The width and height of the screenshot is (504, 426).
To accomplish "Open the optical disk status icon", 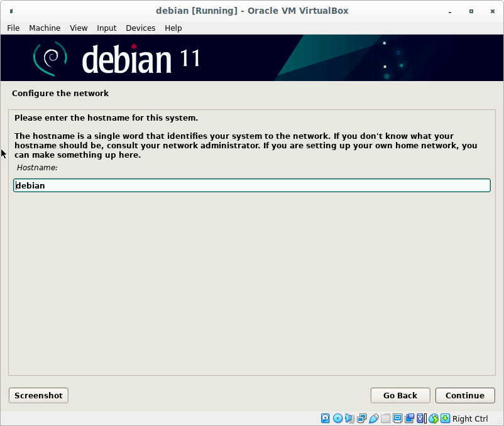I will (337, 418).
